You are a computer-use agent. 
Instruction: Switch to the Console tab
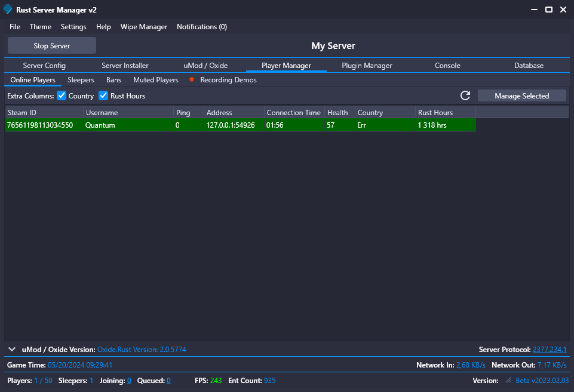click(x=447, y=66)
